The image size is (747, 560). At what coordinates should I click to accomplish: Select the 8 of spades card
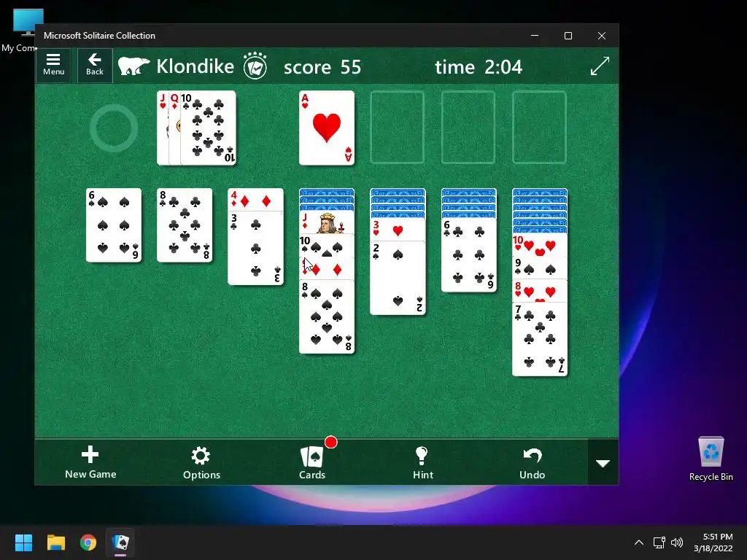point(327,316)
